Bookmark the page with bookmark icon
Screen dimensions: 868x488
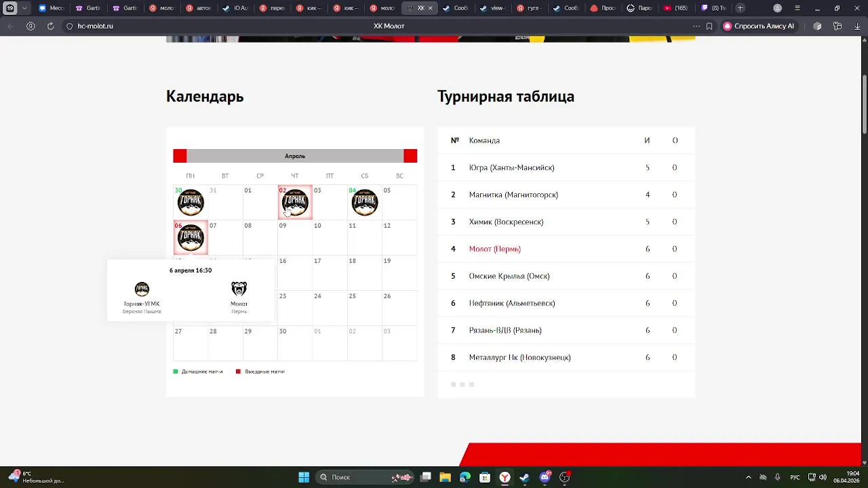pos(709,26)
